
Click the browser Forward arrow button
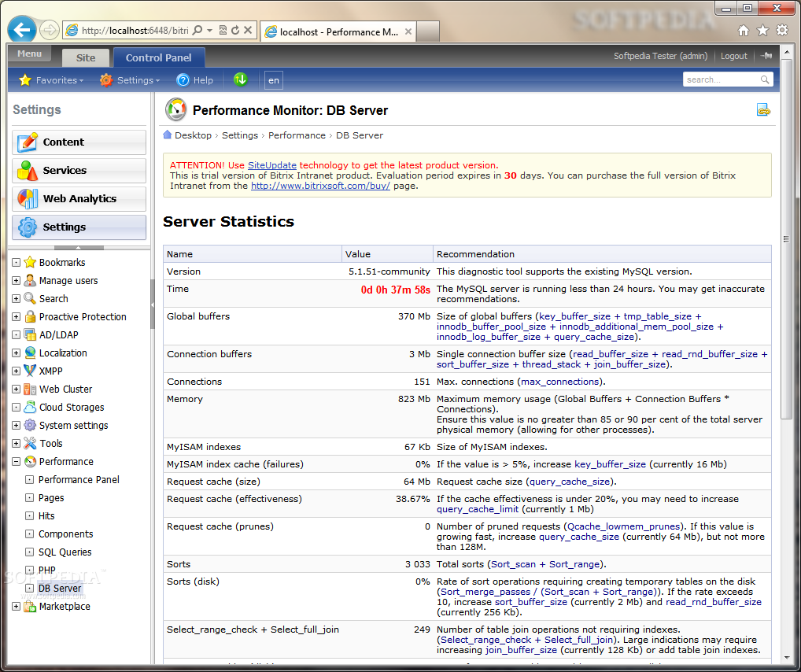coord(49,30)
